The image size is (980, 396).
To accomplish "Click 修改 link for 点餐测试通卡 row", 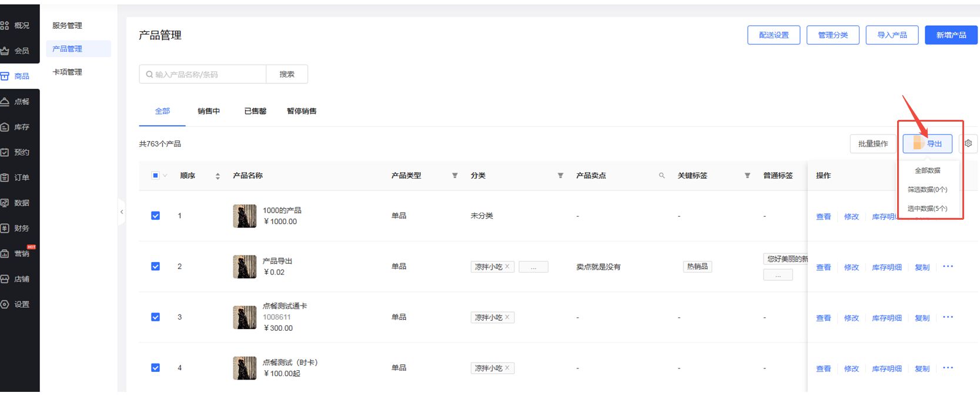I will (x=851, y=318).
